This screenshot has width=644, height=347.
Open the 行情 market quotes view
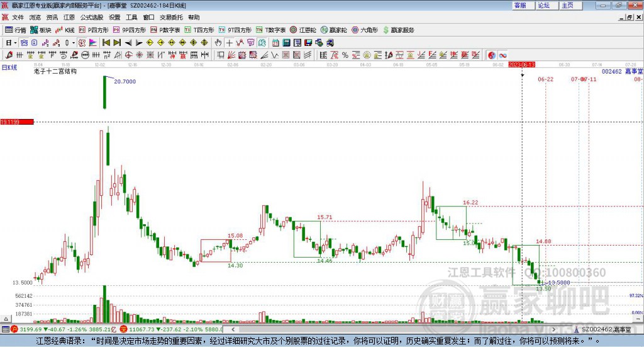tap(16, 30)
